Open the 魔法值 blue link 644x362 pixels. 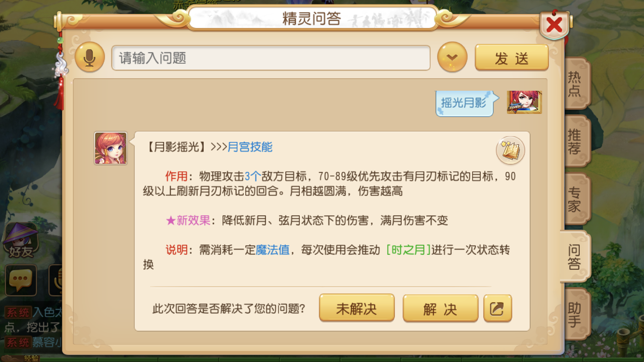pos(273,250)
